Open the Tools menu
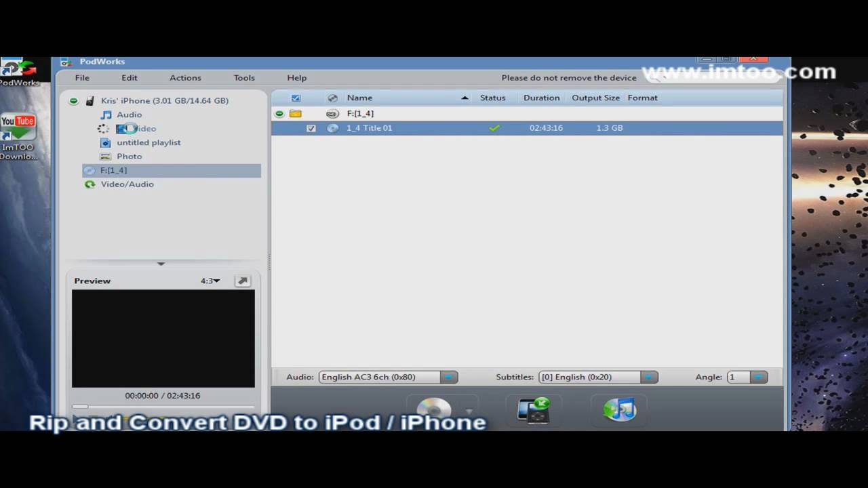The width and height of the screenshot is (868, 488). pyautogui.click(x=244, y=78)
